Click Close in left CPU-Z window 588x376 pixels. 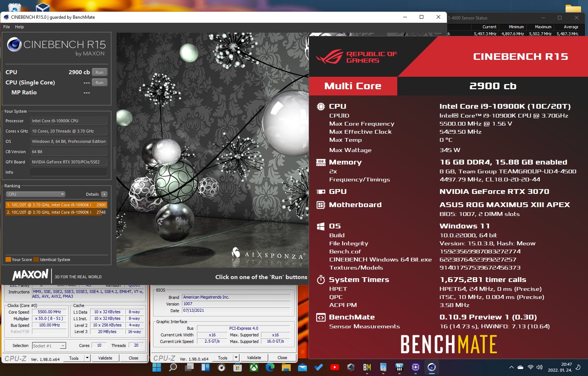(133, 358)
